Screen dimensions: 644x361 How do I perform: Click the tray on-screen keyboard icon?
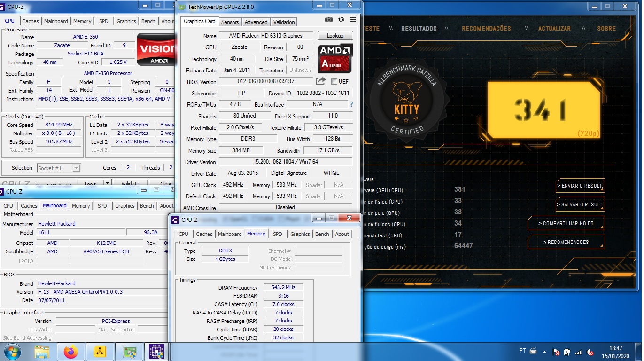[x=533, y=351]
